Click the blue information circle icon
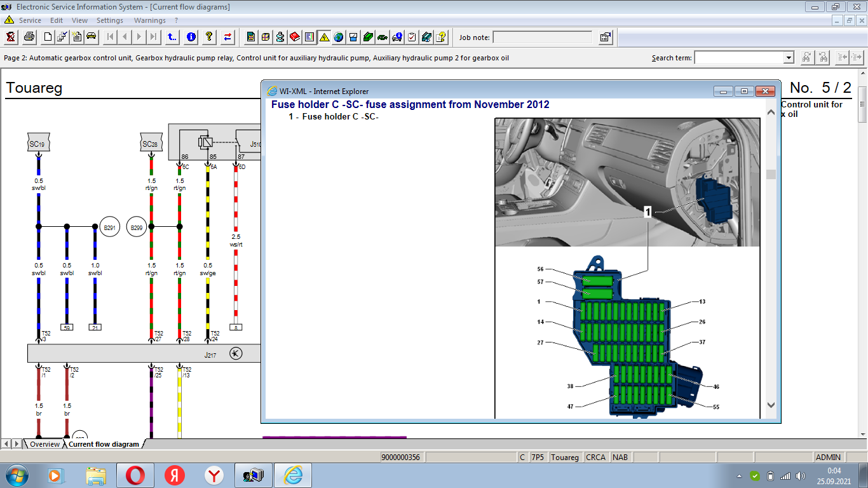The image size is (868, 488). point(191,37)
